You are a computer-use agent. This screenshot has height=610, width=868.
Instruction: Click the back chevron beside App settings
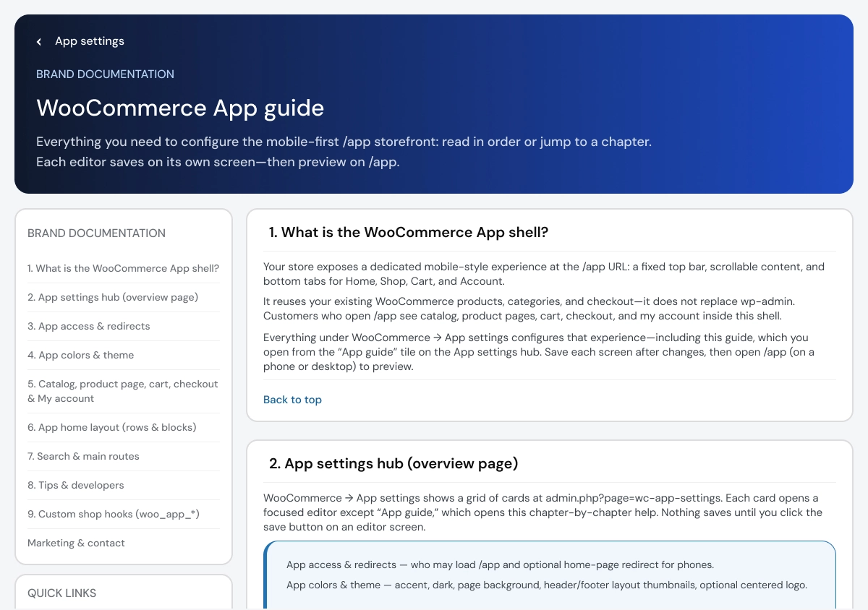39,42
